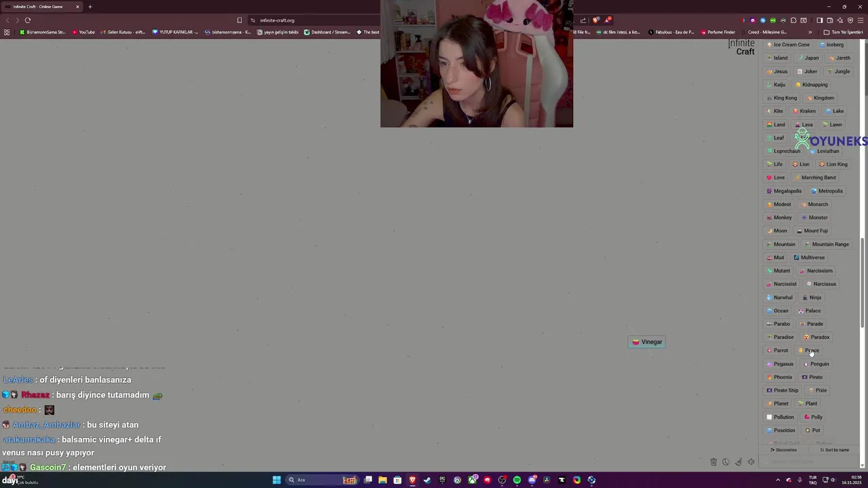Expand the bookmarks overflow chevron

[x=810, y=32]
